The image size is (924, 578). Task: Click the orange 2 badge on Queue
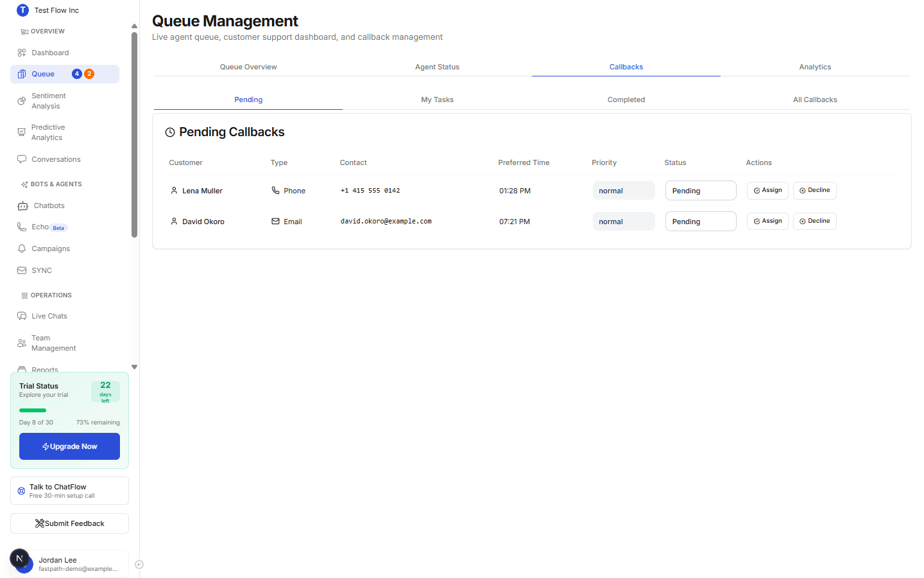point(89,74)
